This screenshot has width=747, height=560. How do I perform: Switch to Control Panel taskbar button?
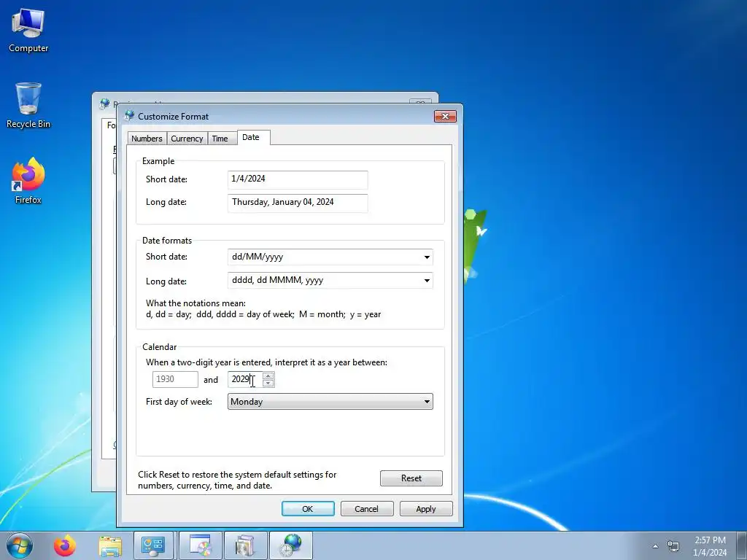[x=153, y=545]
